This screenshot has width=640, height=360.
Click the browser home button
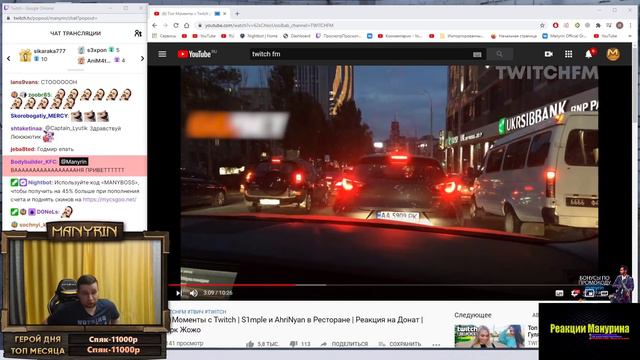point(187,25)
